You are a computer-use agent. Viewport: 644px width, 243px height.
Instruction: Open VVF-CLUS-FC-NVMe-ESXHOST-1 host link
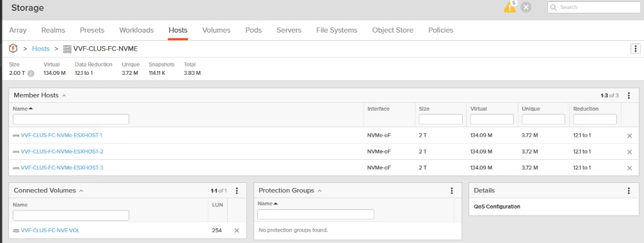tap(61, 136)
